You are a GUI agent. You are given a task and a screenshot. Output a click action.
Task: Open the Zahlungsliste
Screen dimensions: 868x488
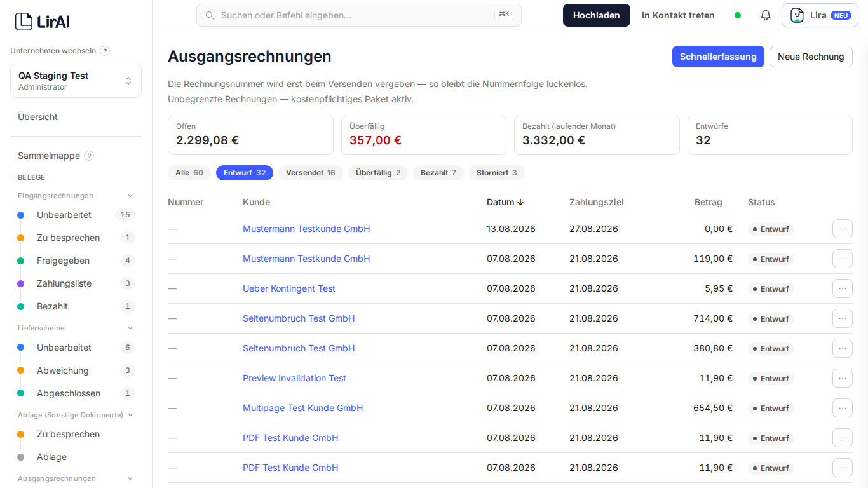click(76, 283)
